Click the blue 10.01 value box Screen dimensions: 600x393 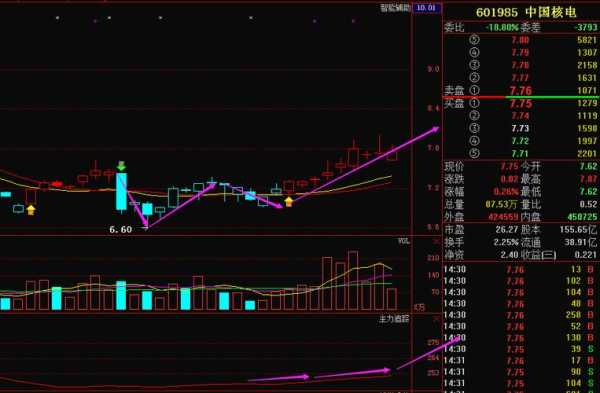pyautogui.click(x=426, y=8)
